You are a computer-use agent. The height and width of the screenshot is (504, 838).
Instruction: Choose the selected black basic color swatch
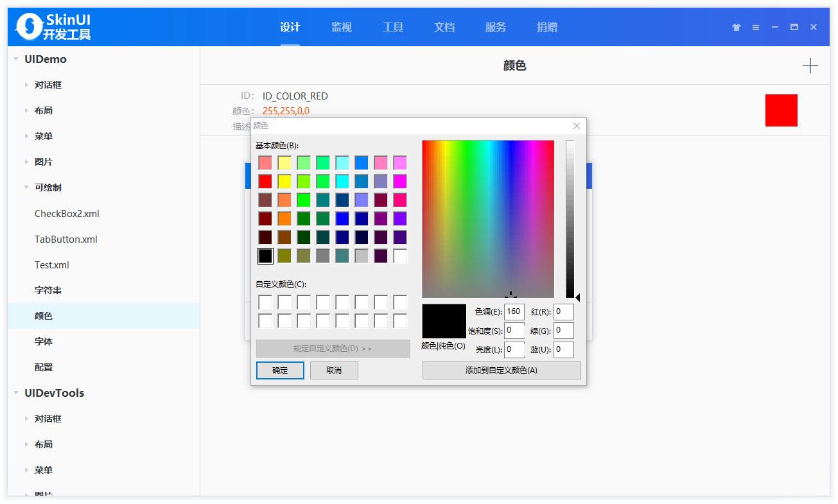pyautogui.click(x=265, y=256)
